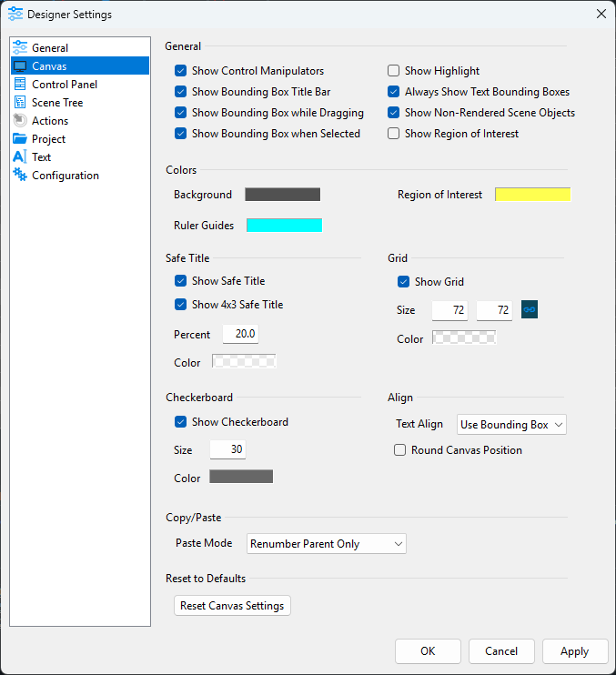Enable Round Canvas Position option
Image resolution: width=616 pixels, height=675 pixels.
(x=399, y=450)
